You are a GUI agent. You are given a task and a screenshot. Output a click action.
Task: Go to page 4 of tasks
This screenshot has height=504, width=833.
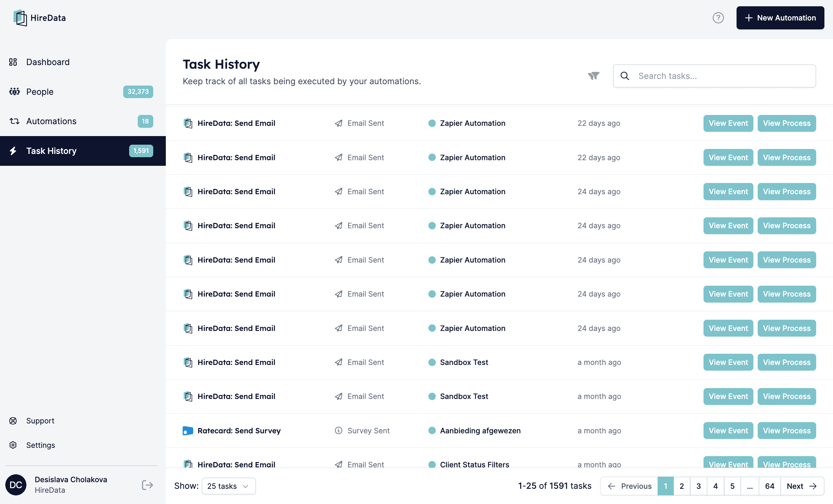715,486
